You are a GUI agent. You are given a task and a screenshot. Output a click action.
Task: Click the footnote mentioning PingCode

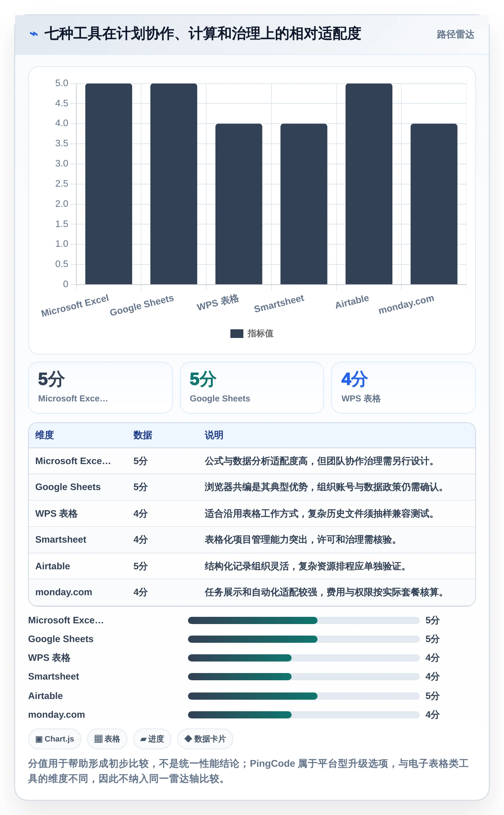point(248,771)
